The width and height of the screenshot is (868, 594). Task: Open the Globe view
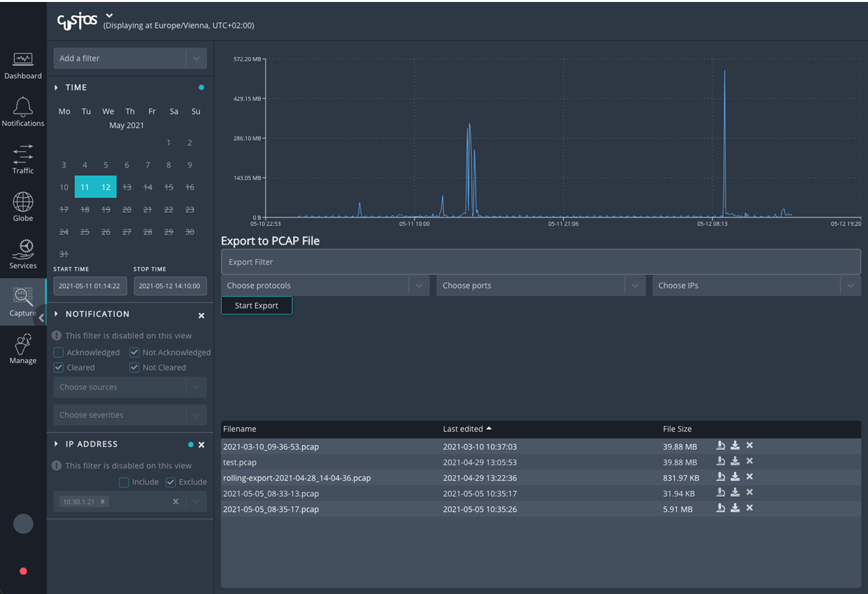[x=23, y=207]
